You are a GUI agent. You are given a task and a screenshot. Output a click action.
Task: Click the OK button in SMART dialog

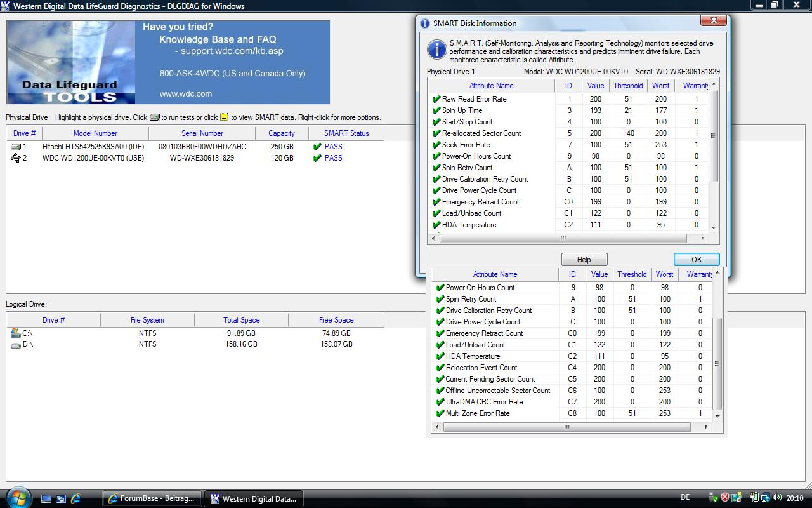coord(697,259)
